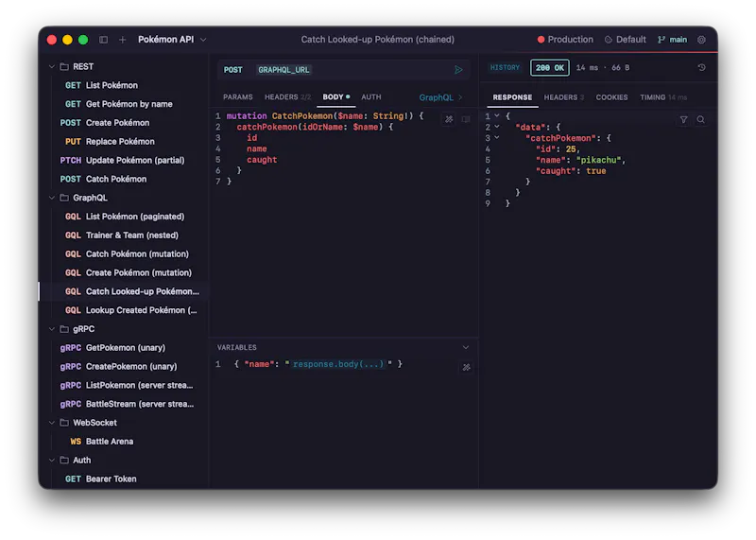Screen dimensions: 756x540
Task: Open the response Headers tab
Action: [x=563, y=97]
